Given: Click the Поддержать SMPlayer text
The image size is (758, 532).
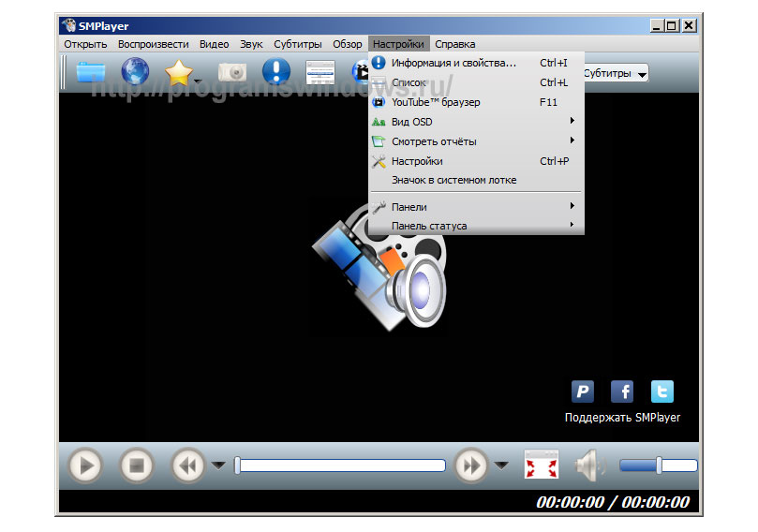Looking at the screenshot, I should click(x=623, y=418).
